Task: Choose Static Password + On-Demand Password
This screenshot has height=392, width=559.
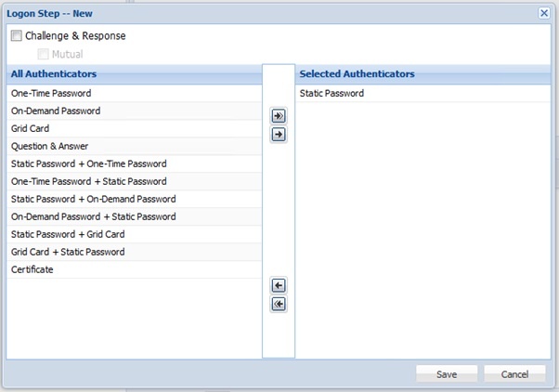Action: 93,200
